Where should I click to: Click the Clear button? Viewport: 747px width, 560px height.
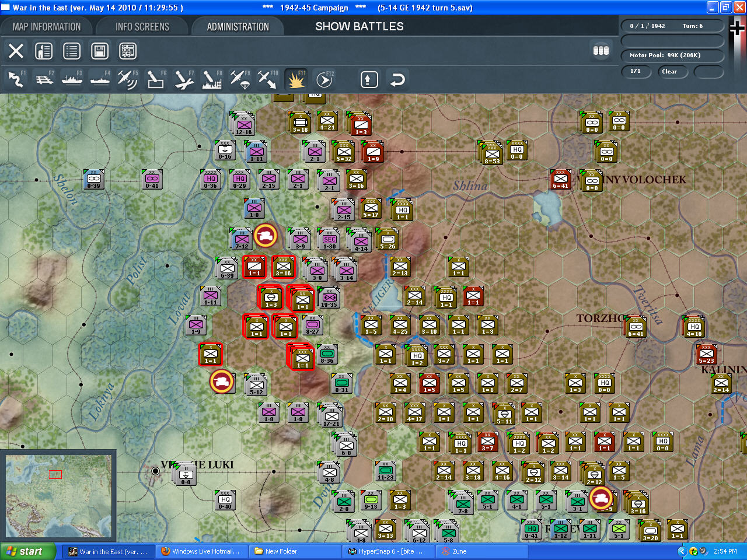(x=672, y=72)
